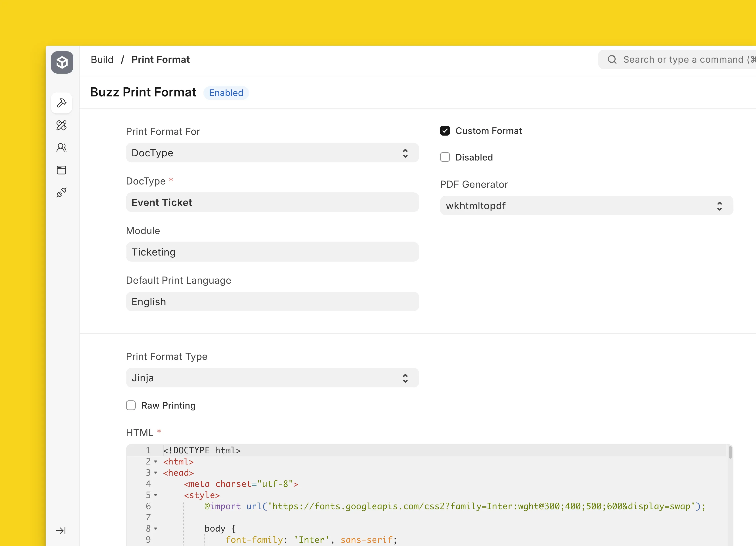Open the Build hammer icon in sidebar
This screenshot has height=546, width=756.
pos(62,103)
